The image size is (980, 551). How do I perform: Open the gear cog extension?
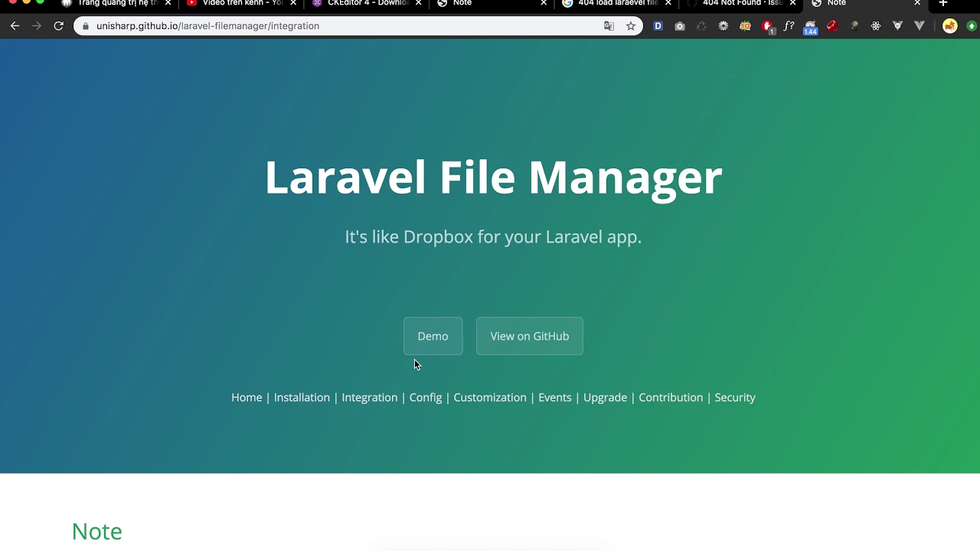coord(723,26)
